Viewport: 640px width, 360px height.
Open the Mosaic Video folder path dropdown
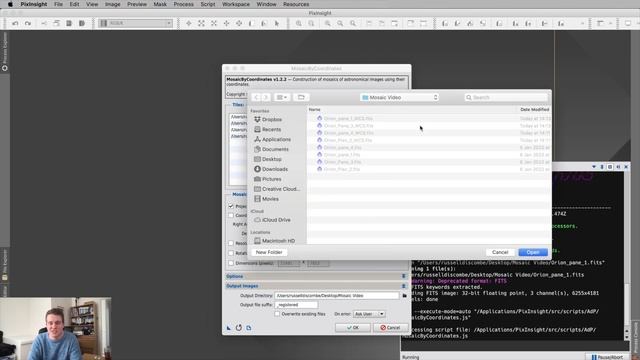click(x=400, y=98)
